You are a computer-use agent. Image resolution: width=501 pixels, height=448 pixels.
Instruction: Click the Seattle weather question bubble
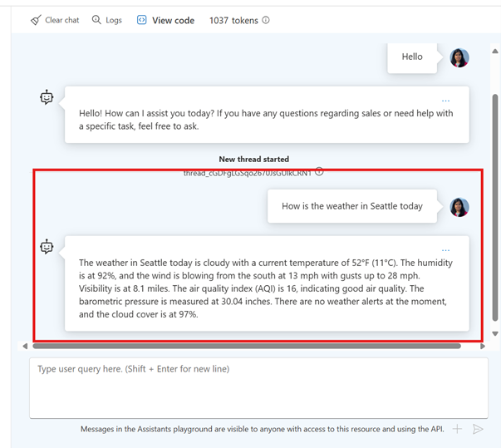pos(352,206)
